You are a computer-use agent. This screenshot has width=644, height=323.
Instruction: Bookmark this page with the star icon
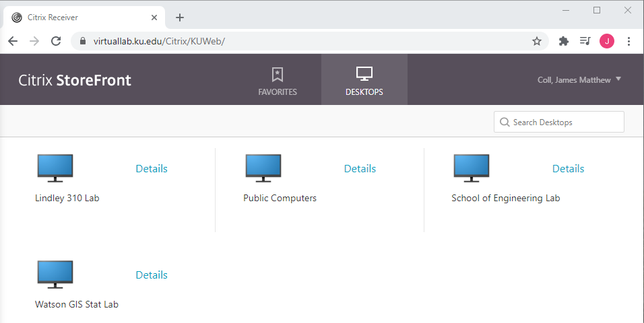(537, 41)
